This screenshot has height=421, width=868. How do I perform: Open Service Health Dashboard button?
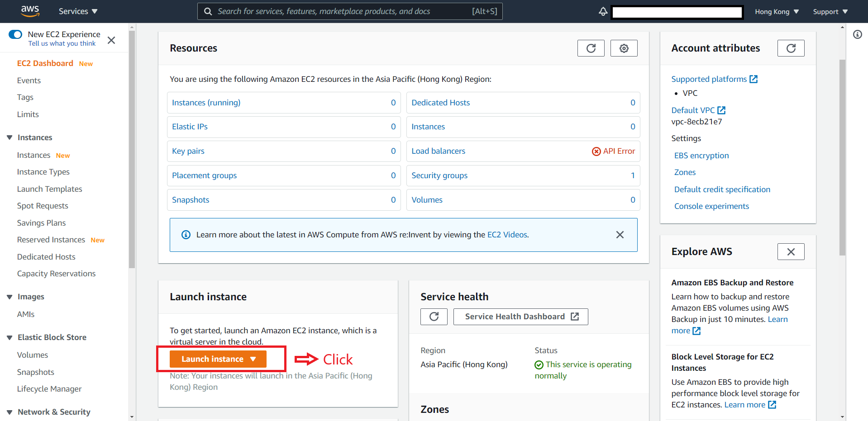pos(520,317)
